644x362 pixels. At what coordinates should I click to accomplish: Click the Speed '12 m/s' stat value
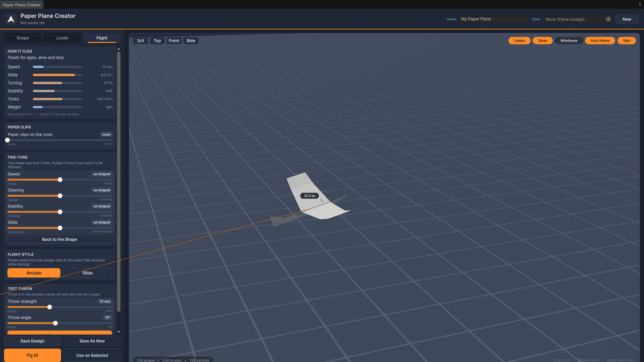click(107, 67)
